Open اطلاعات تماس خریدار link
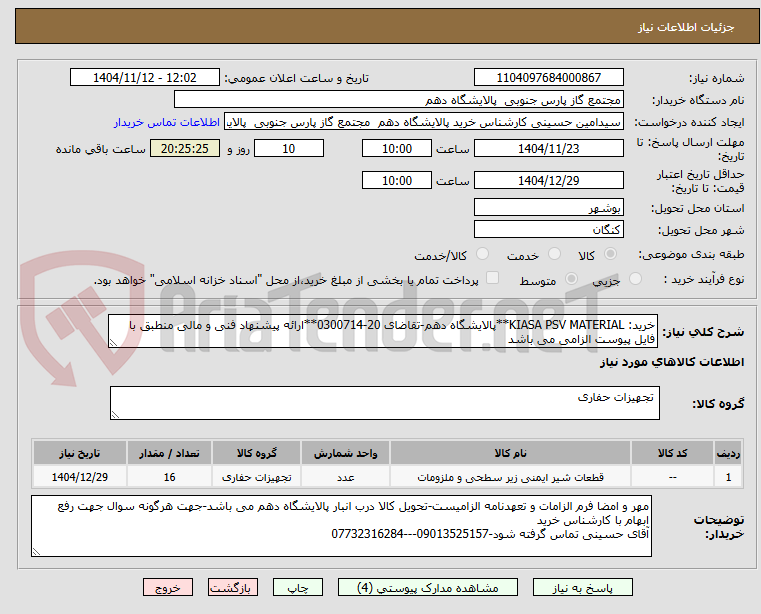The height and width of the screenshot is (614, 761). point(167,122)
